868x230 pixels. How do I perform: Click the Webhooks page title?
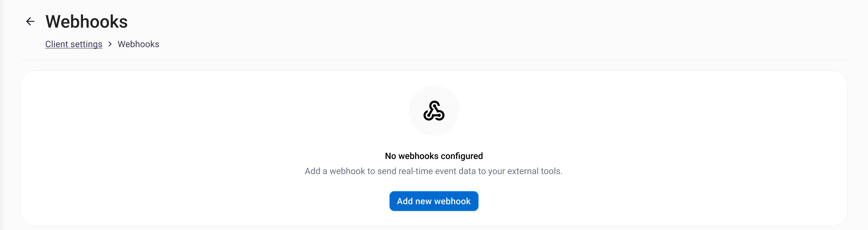coord(86,22)
